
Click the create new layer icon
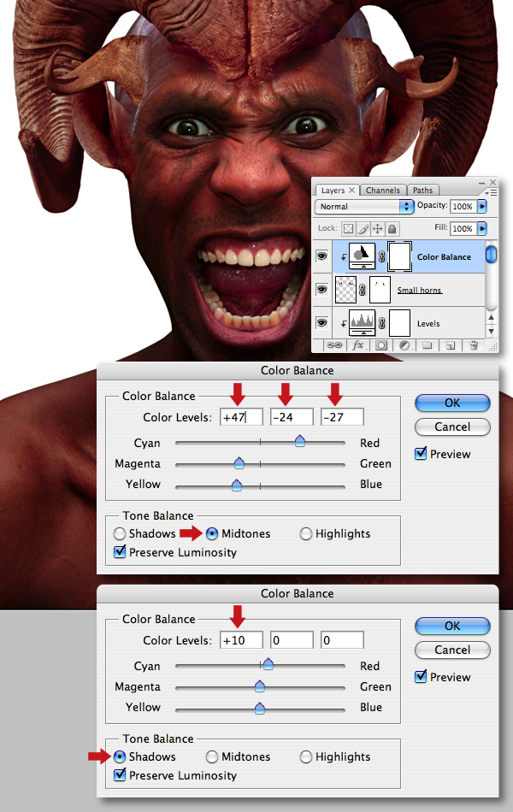[451, 345]
